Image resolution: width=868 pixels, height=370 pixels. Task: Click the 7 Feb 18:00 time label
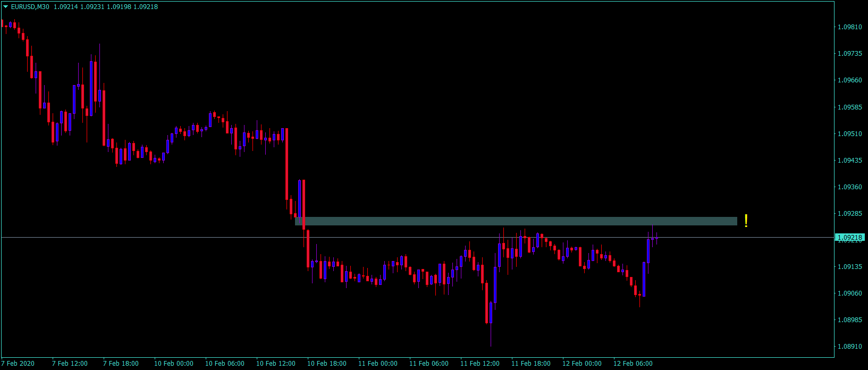click(121, 364)
